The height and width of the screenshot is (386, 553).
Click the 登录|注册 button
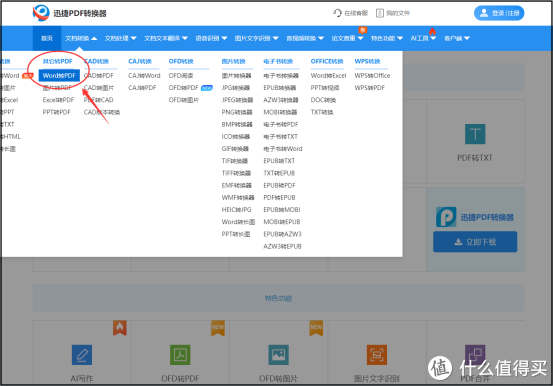[499, 13]
